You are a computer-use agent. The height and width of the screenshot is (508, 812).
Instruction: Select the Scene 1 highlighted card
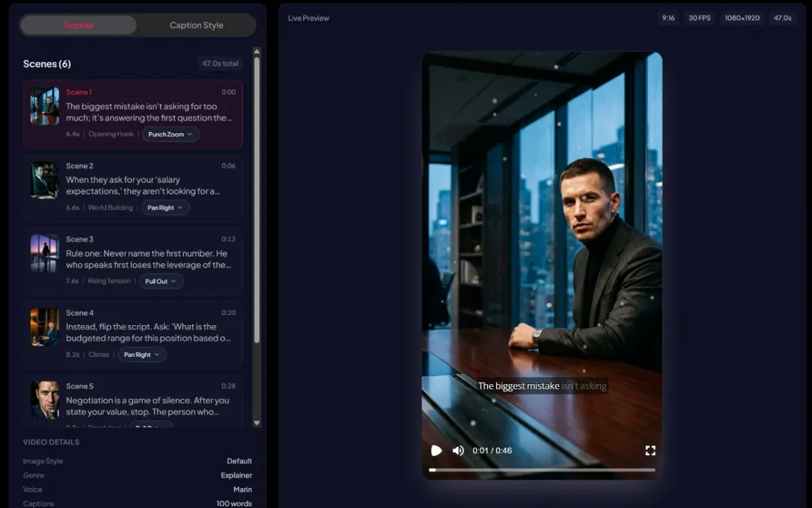click(133, 113)
